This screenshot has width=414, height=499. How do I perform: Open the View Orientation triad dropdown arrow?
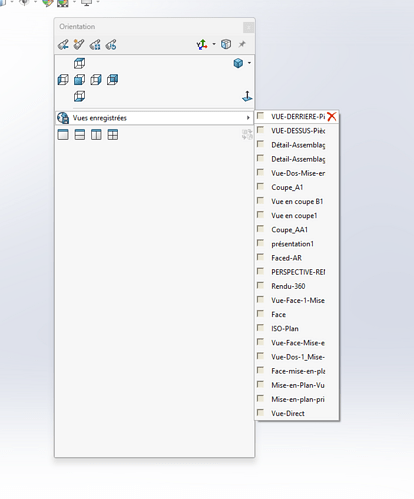pyautogui.click(x=214, y=44)
